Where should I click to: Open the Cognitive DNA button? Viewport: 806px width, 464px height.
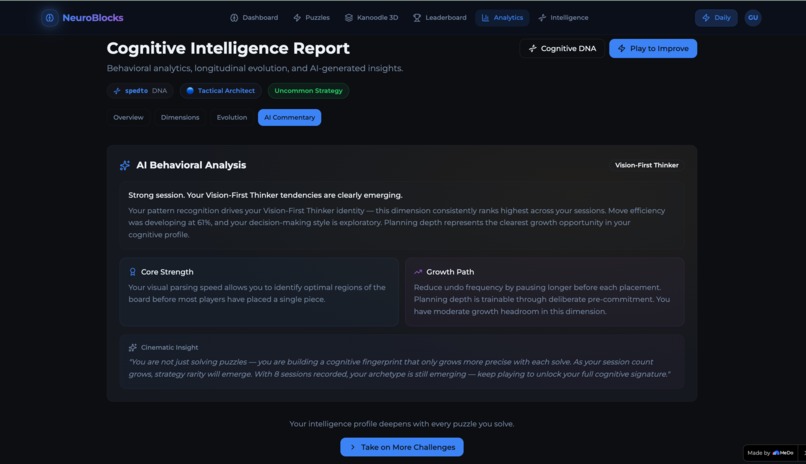(x=562, y=48)
